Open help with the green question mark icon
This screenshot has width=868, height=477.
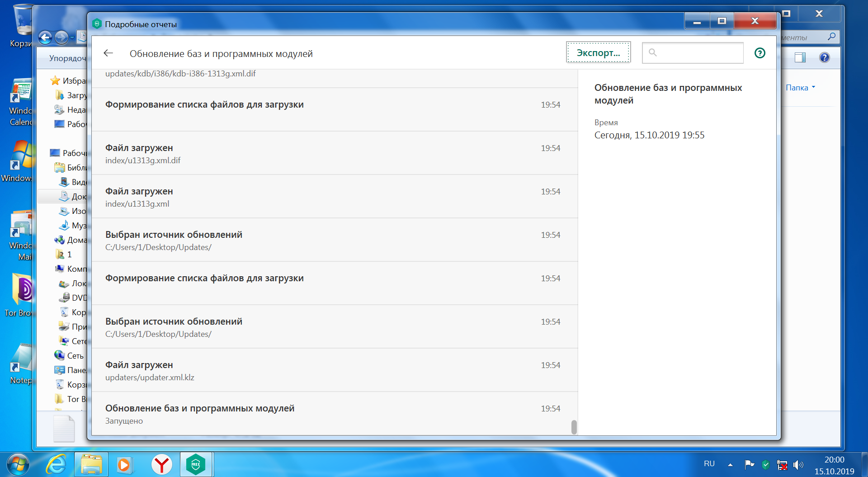[x=760, y=53]
